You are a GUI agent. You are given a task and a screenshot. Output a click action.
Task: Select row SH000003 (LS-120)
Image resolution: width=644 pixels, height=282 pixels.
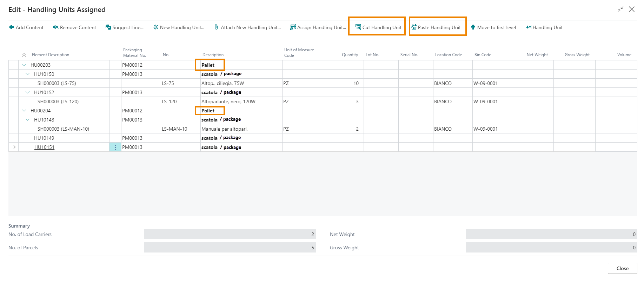[x=323, y=101]
